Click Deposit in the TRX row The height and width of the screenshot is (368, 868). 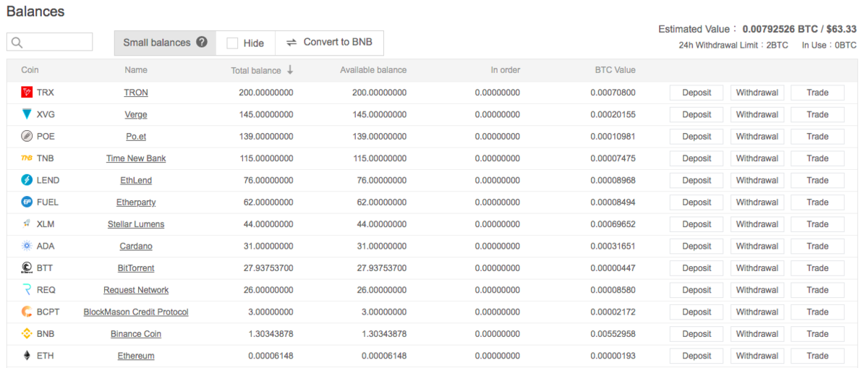coord(697,93)
